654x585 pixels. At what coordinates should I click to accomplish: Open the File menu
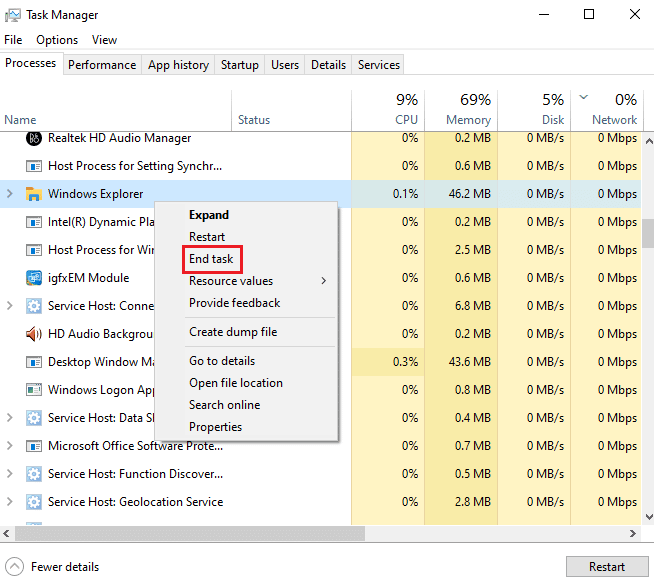[x=13, y=40]
